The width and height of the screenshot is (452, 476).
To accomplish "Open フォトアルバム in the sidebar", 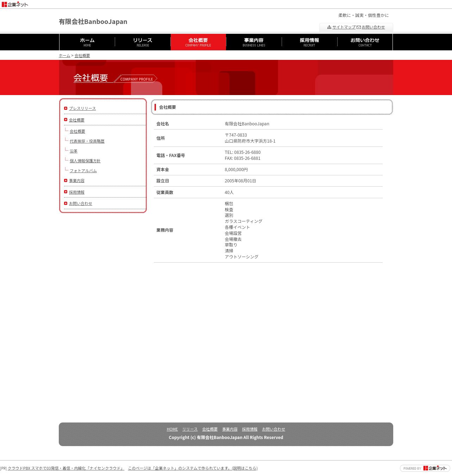I will pyautogui.click(x=83, y=171).
